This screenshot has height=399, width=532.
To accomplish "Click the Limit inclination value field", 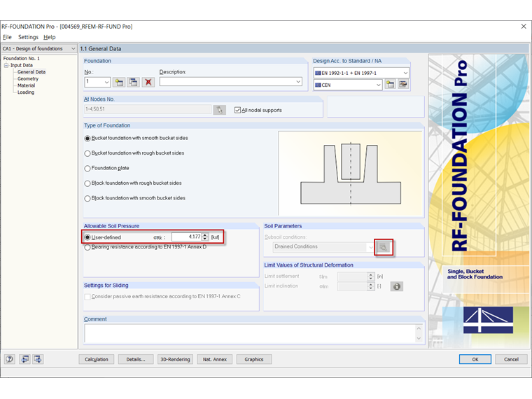I will pos(353,286).
